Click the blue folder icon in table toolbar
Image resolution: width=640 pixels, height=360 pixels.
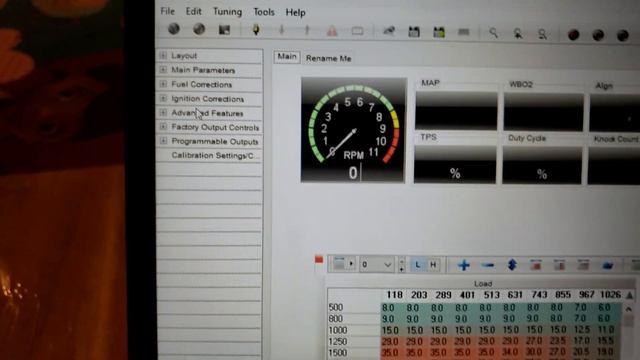click(608, 266)
